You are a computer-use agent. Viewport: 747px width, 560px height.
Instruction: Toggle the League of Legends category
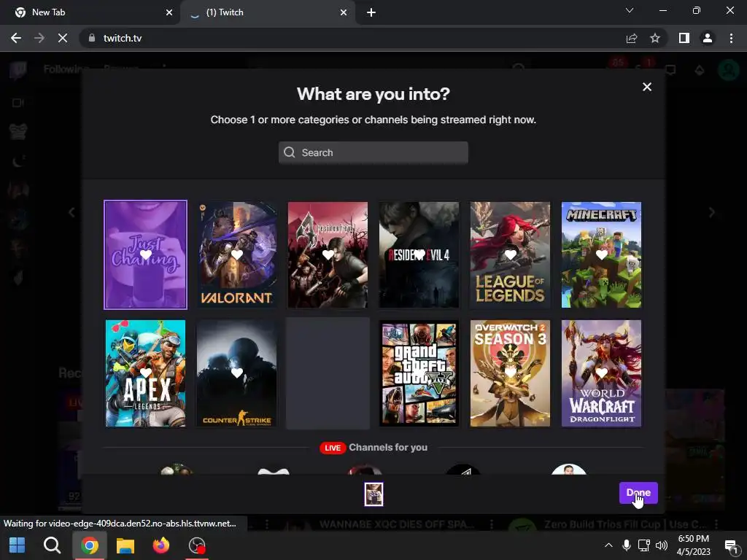[510, 254]
